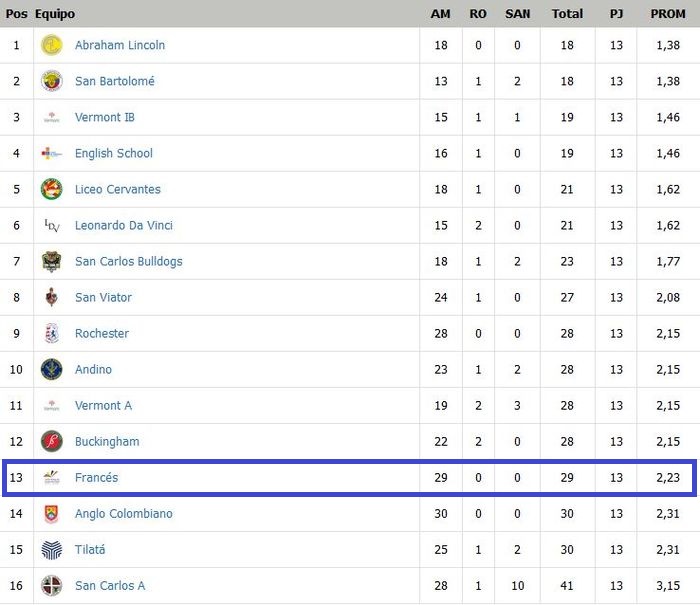Click the Andino team crest icon

tap(52, 369)
